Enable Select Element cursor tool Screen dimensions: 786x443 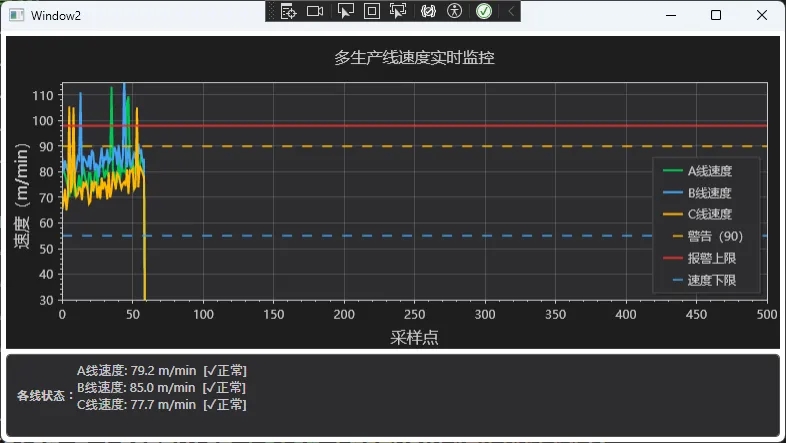click(x=345, y=11)
